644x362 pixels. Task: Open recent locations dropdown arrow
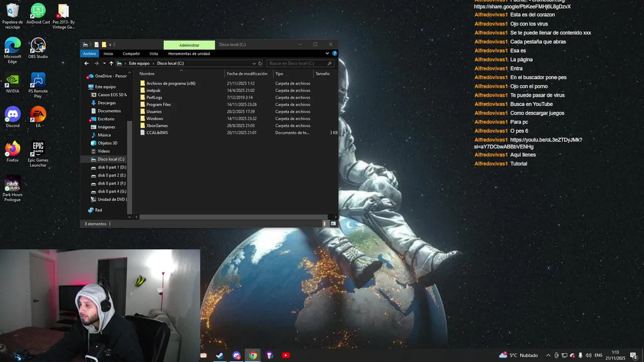pos(104,63)
